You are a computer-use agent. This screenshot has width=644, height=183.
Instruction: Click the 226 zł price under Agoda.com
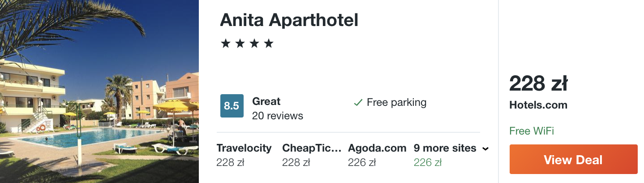pyautogui.click(x=361, y=162)
